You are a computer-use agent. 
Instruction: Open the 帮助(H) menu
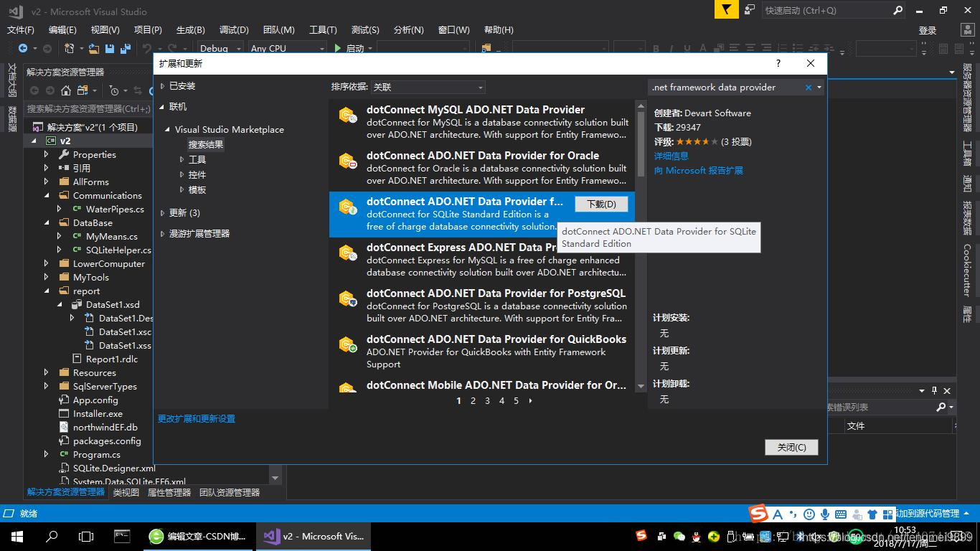click(x=499, y=29)
